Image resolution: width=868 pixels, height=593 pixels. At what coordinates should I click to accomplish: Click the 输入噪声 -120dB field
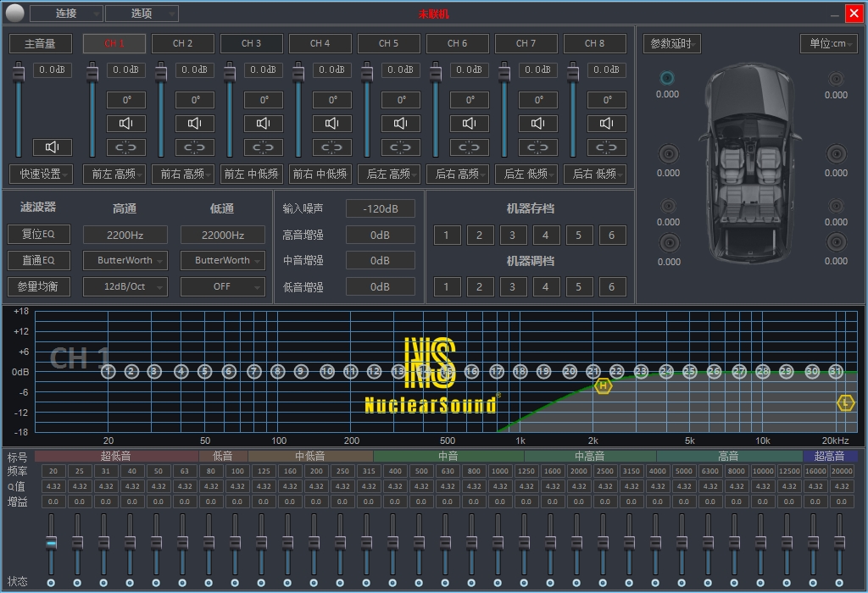(x=381, y=208)
